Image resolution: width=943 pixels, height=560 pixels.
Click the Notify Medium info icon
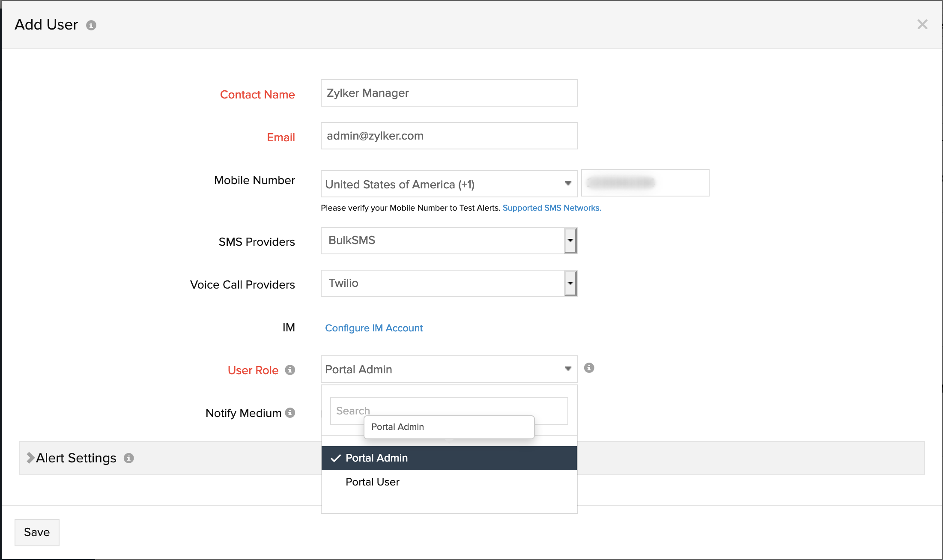click(x=290, y=413)
